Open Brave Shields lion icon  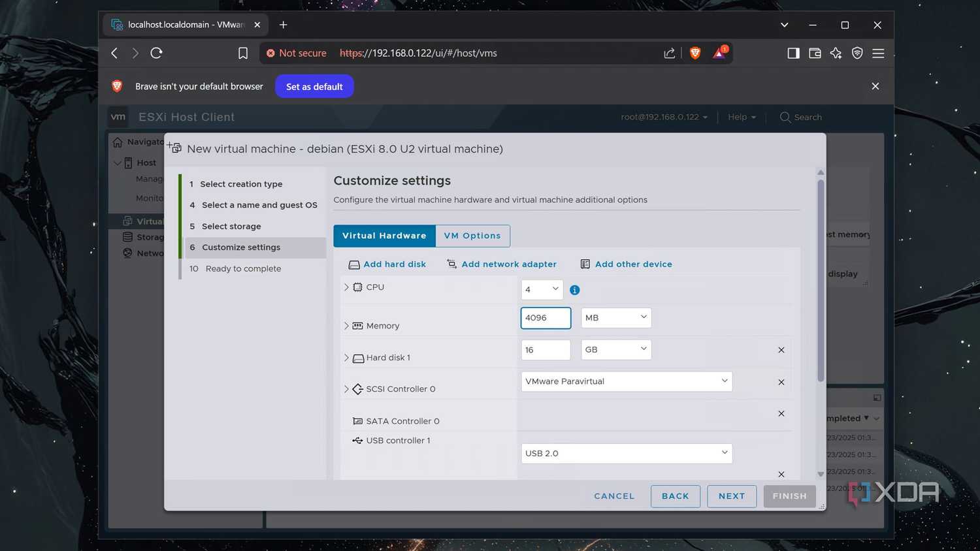pos(695,54)
